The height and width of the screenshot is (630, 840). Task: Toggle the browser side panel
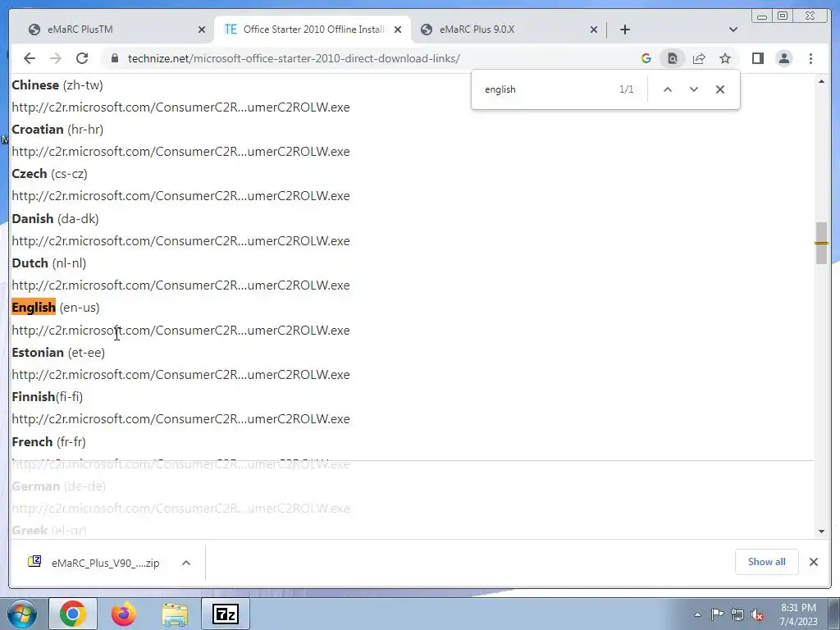pos(757,58)
